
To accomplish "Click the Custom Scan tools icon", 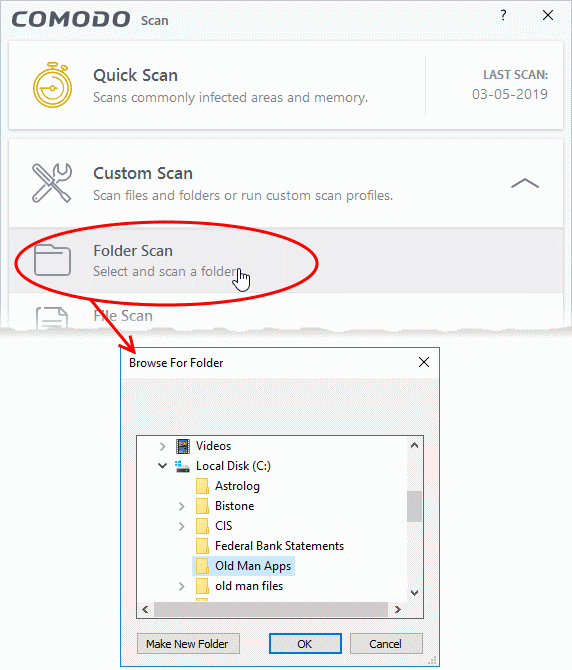I will tap(52, 183).
